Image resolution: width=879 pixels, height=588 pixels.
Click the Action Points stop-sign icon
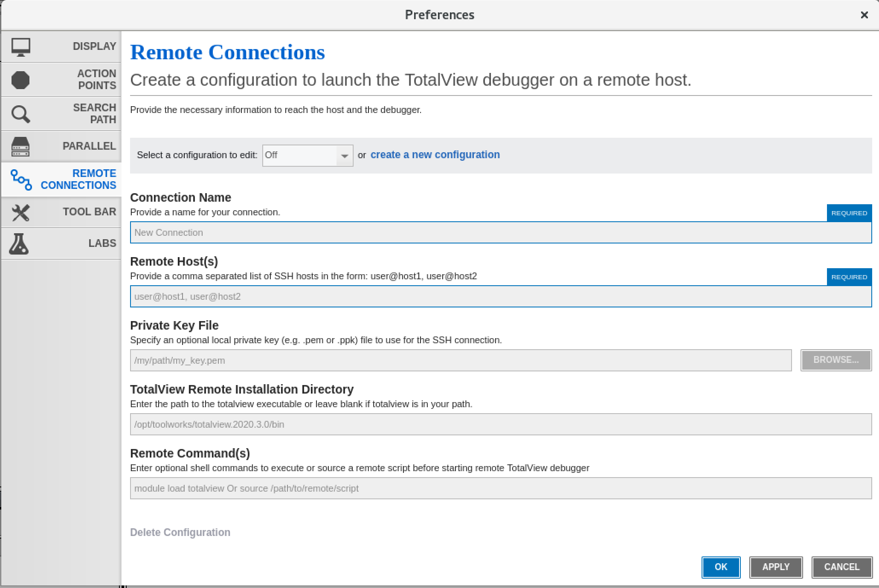[20, 80]
